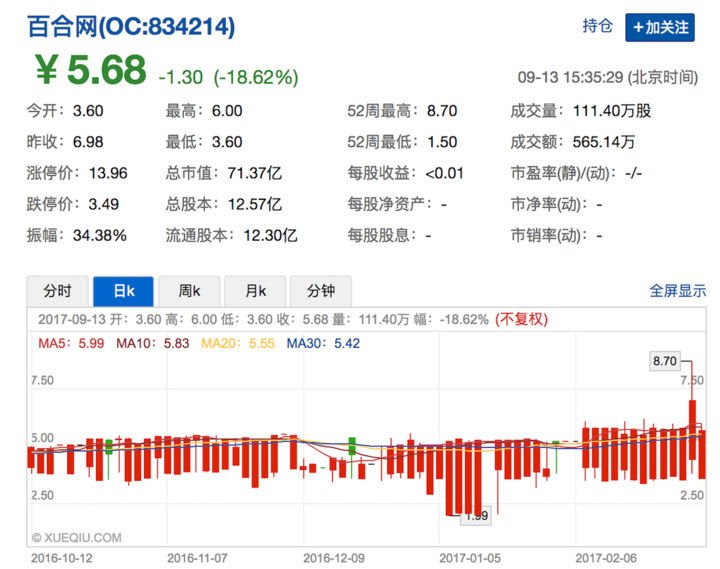Click the current price ¥5.68

[90, 70]
